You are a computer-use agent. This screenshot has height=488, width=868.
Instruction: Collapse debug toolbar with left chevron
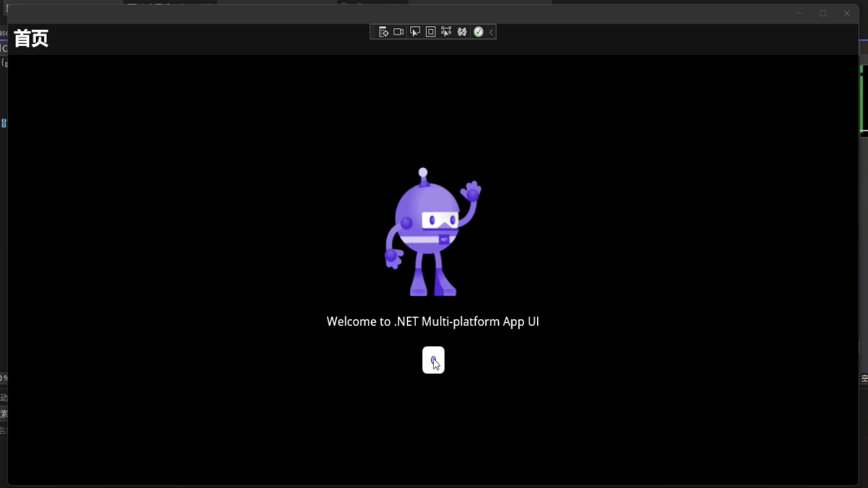tap(491, 32)
